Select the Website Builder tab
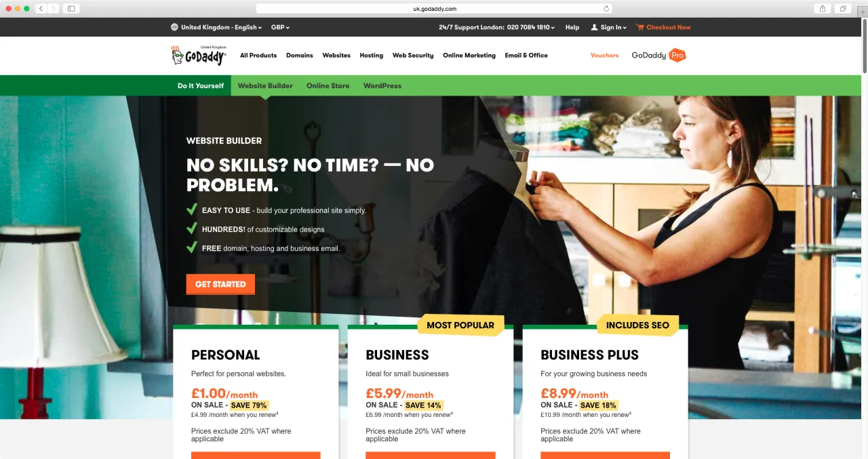Viewport: 868px width, 459px height. pos(265,85)
